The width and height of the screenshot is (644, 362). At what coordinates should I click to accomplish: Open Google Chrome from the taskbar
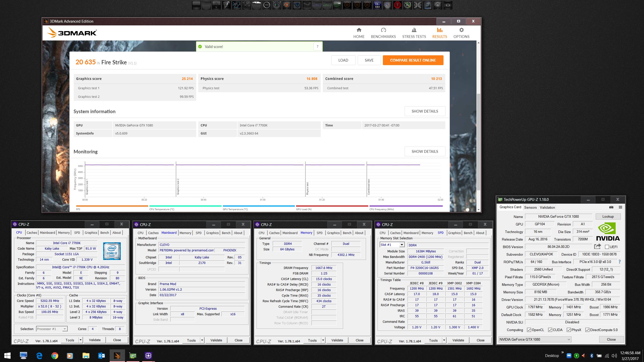(x=55, y=355)
